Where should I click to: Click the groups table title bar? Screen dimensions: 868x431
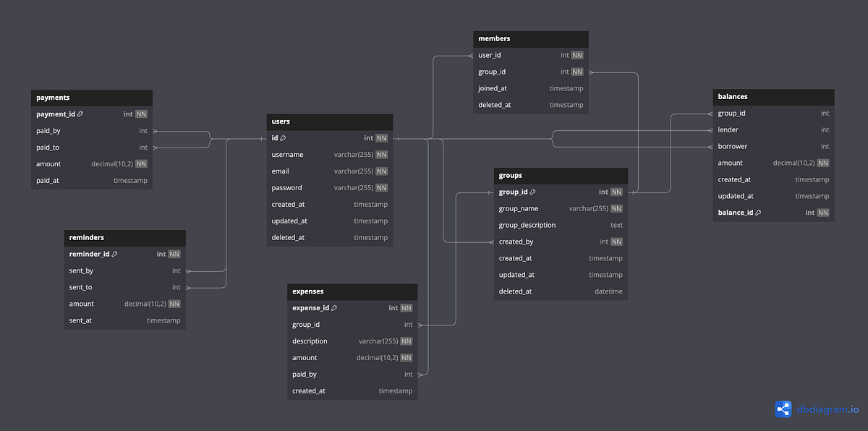coord(561,175)
